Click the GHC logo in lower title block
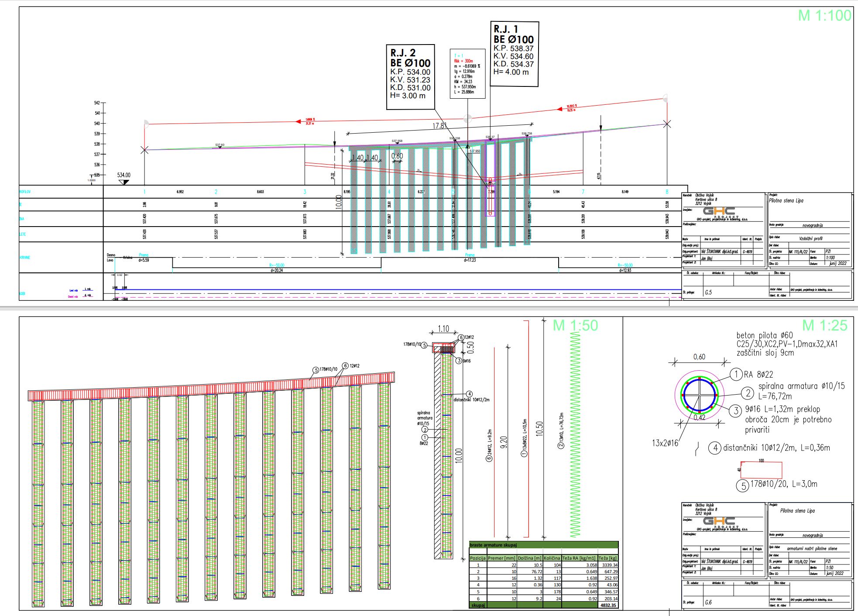Screen dimensions: 858x616 pos(718,522)
